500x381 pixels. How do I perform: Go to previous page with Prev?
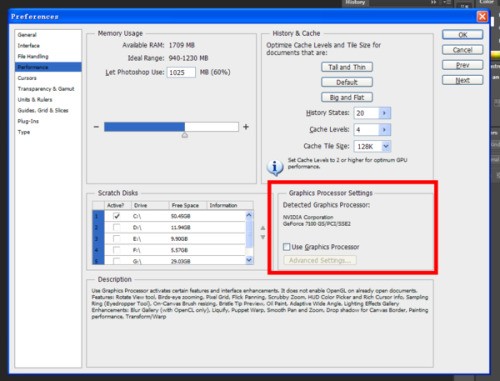(x=462, y=65)
